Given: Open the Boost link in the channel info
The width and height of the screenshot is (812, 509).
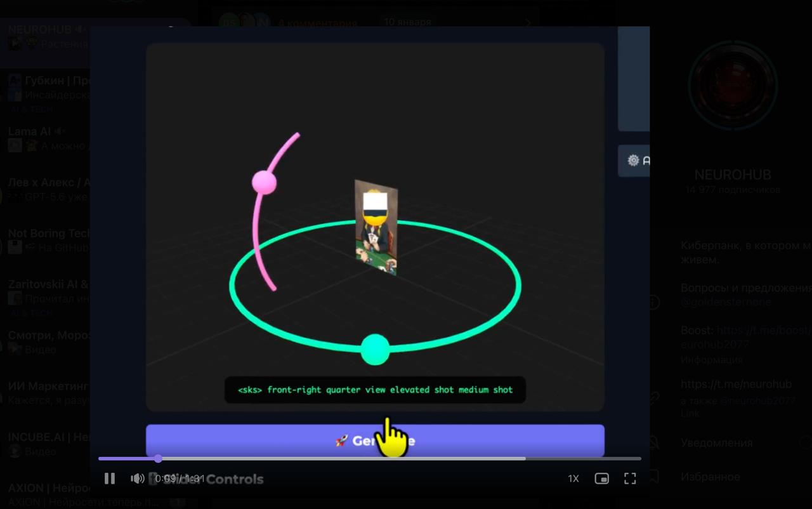Looking at the screenshot, I should pos(746,337).
